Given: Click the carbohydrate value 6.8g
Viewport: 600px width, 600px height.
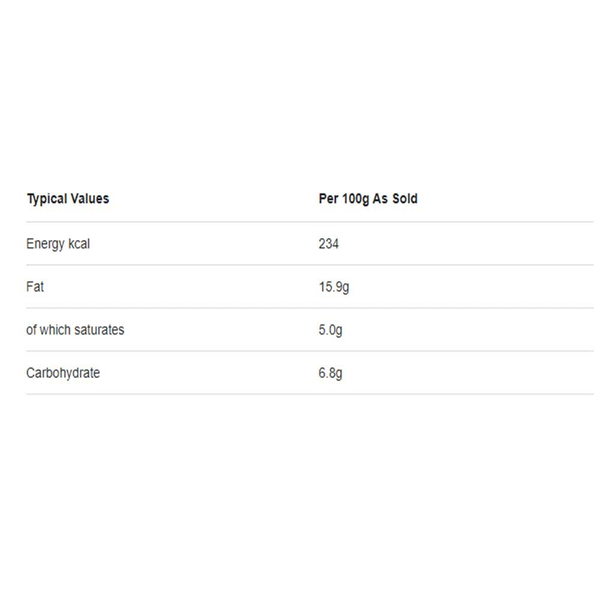Looking at the screenshot, I should pos(330,373).
